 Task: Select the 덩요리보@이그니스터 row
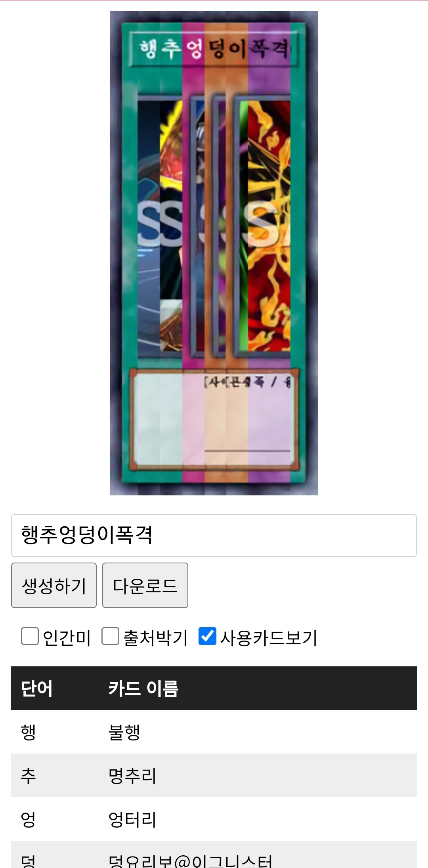pyautogui.click(x=214, y=855)
